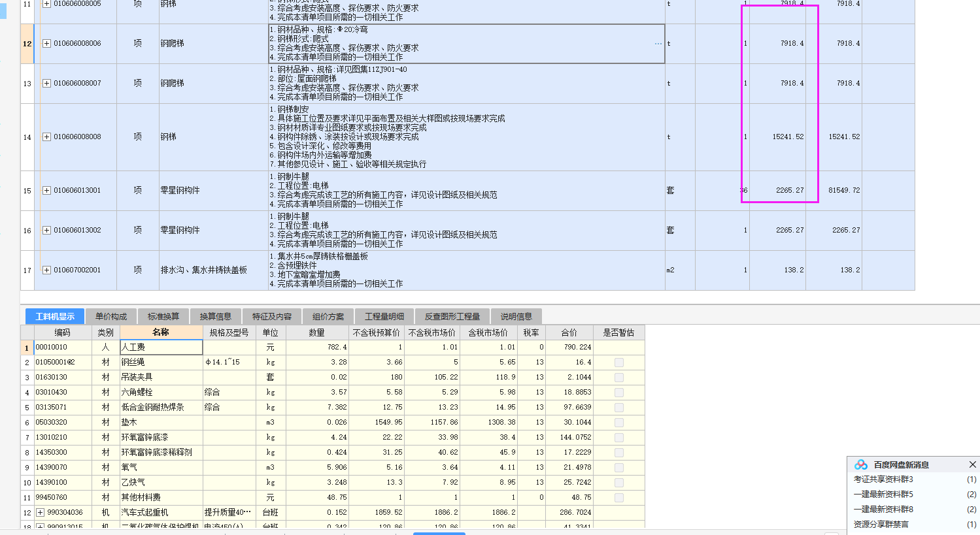Expand machine item 990304036 汽车式起重机
980x535 pixels.
40,513
